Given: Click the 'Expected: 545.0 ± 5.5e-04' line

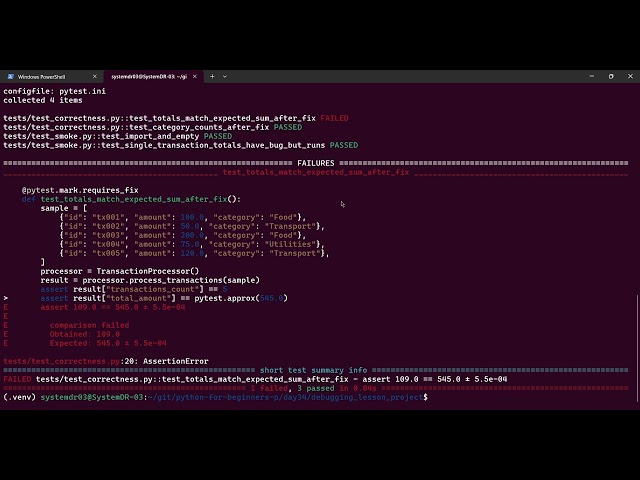Looking at the screenshot, I should click(108, 342).
